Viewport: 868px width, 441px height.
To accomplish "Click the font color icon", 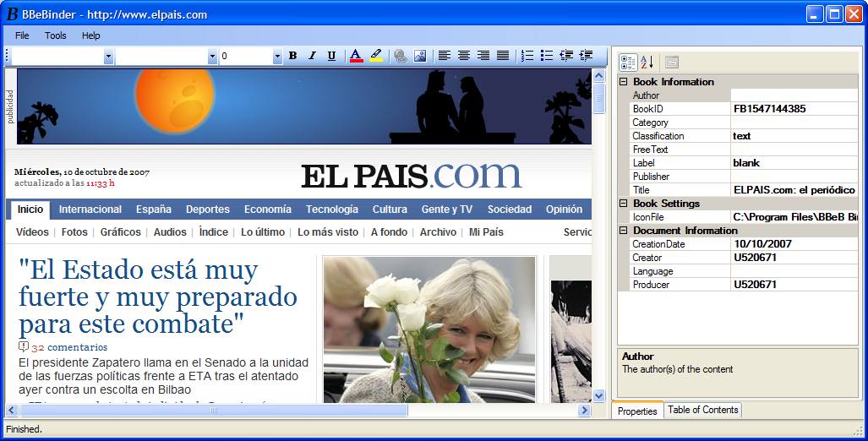I will (x=356, y=55).
